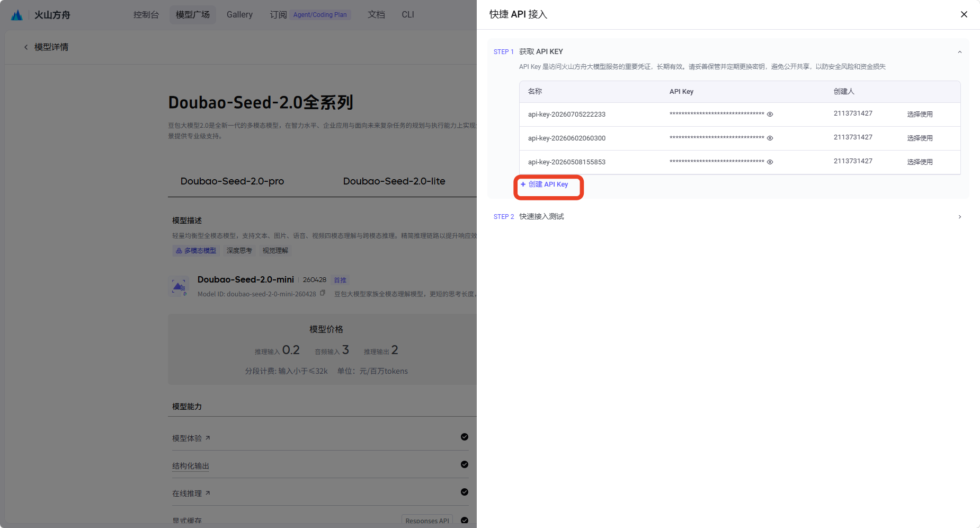
Task: Click the Doubao-Seed-2.0全系列 heading
Action: pyautogui.click(x=261, y=102)
